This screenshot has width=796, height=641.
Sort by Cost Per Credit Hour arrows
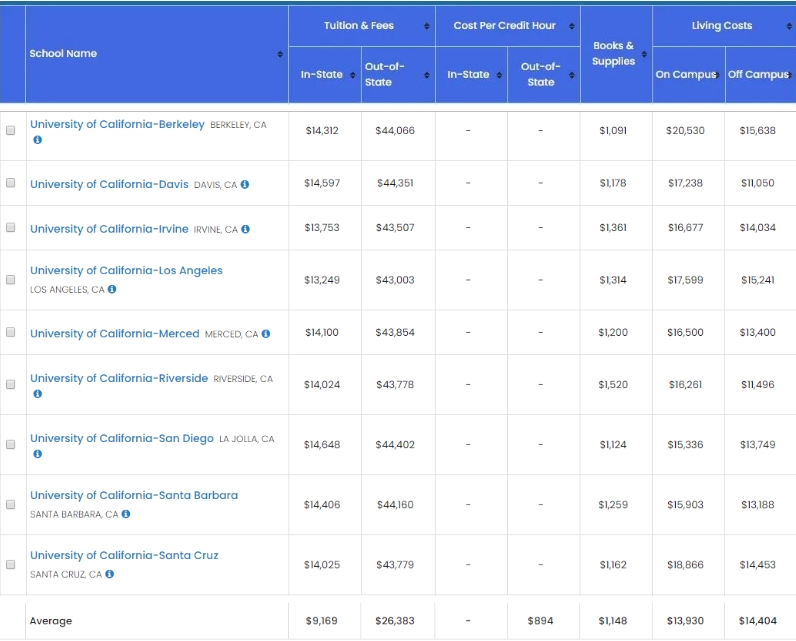[572, 26]
